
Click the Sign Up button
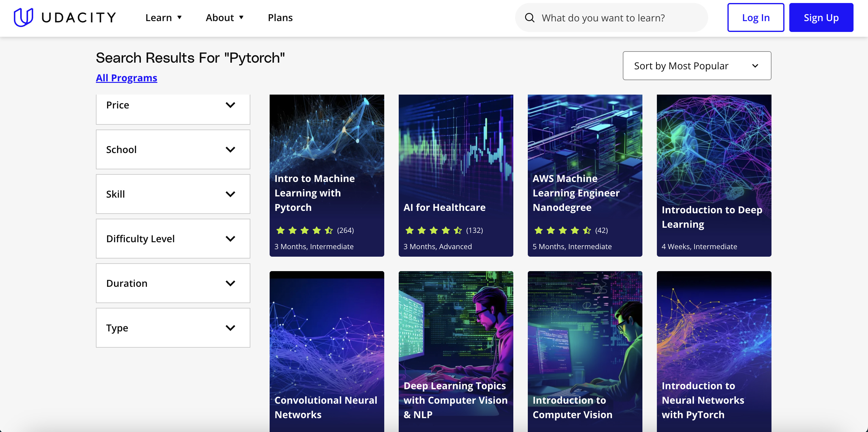(821, 17)
